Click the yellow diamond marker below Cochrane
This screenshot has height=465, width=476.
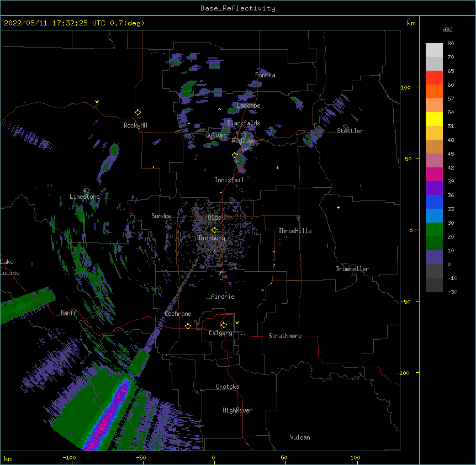(x=188, y=326)
